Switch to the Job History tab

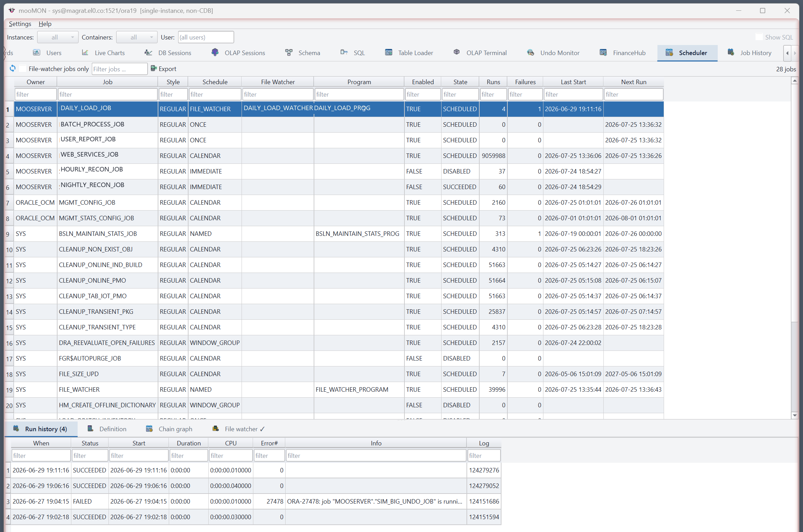749,53
